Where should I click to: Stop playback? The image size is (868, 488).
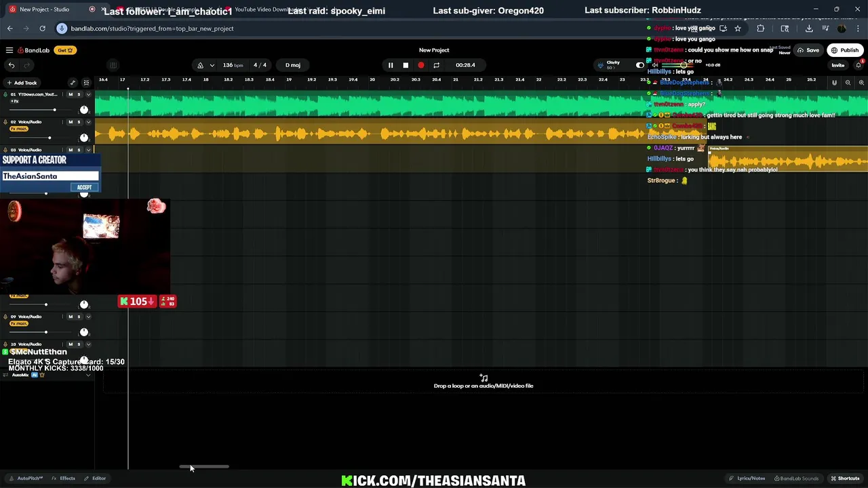coord(406,65)
